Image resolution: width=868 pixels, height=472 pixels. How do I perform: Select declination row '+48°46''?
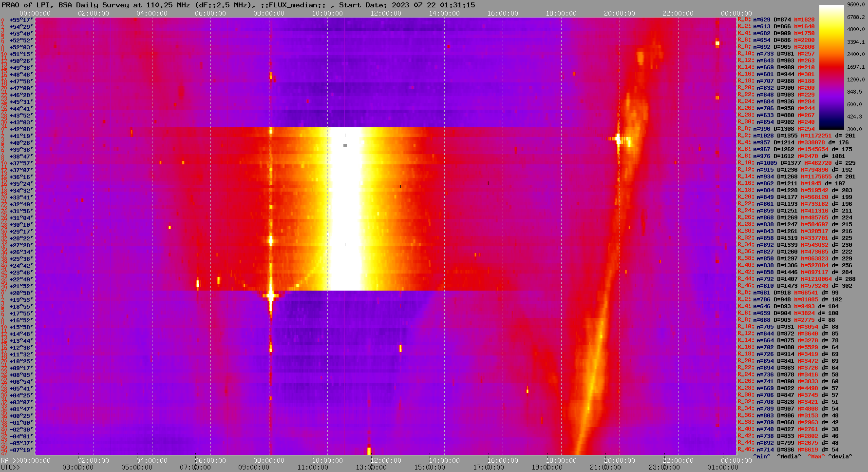(x=21, y=75)
